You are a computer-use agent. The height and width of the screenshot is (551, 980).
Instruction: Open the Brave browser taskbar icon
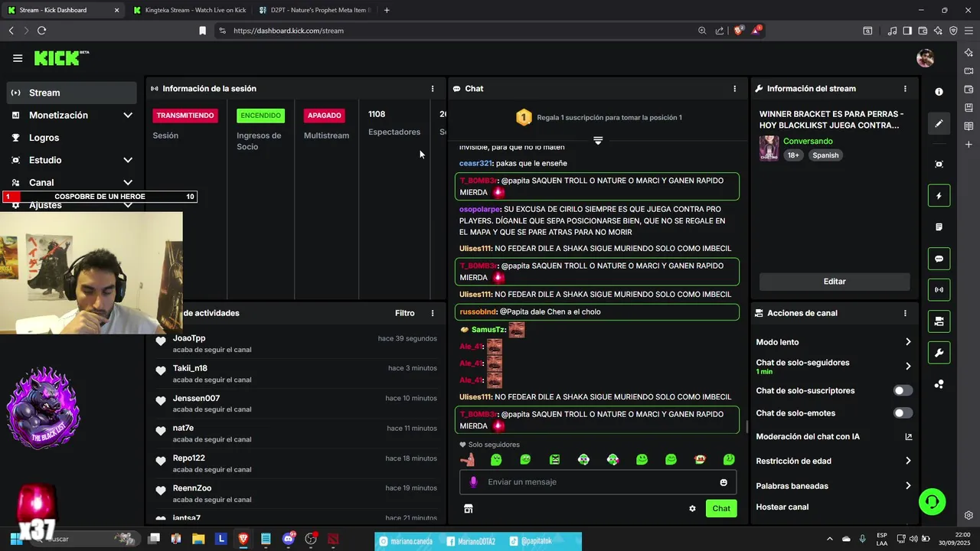pos(243,539)
